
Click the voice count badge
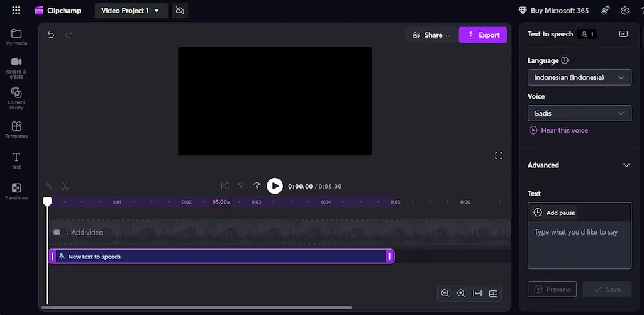point(587,35)
